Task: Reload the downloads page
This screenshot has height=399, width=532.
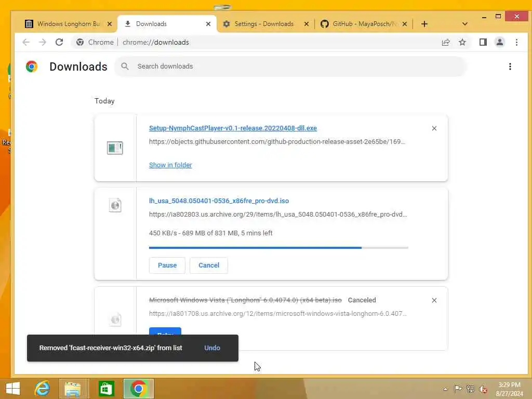Action: click(x=59, y=42)
